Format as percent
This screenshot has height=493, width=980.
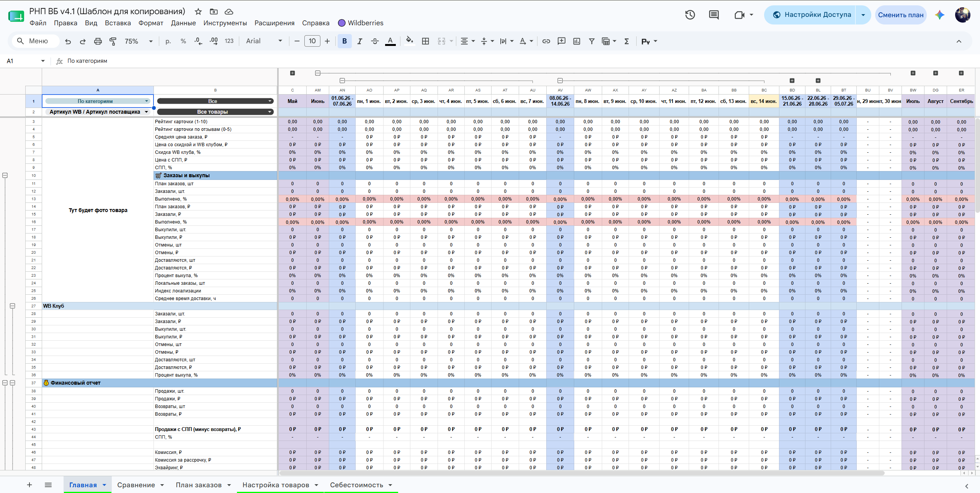[x=183, y=41]
